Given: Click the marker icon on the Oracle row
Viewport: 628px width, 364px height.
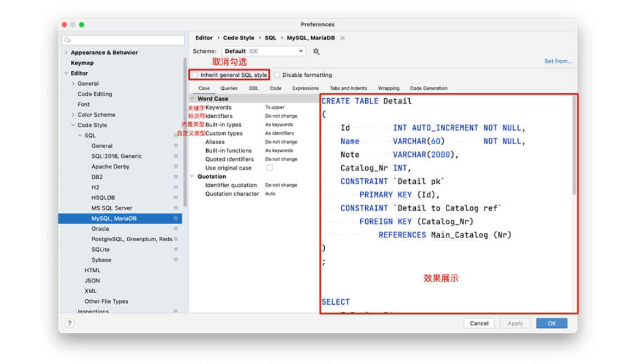Looking at the screenshot, I should click(176, 229).
